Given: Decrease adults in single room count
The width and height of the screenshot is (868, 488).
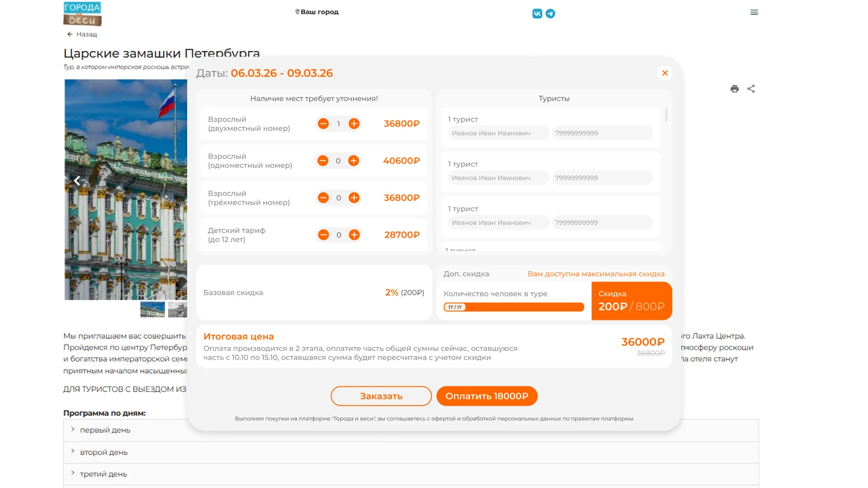Looking at the screenshot, I should [323, 160].
